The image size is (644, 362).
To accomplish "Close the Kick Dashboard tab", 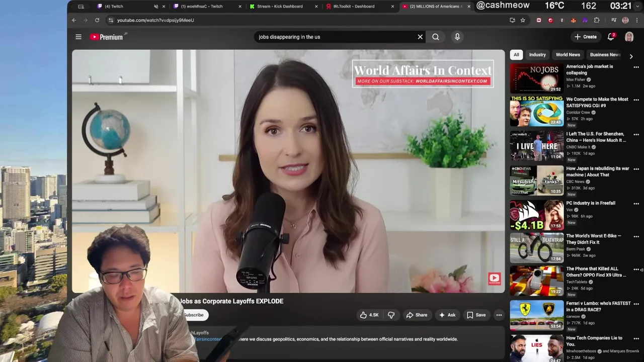I will click(x=316, y=7).
